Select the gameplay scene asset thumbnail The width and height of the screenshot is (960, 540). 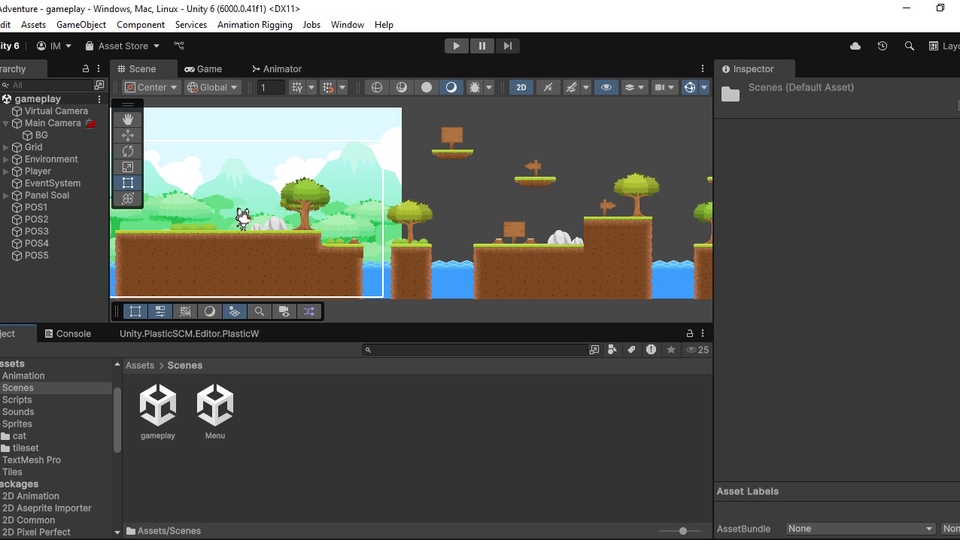[x=158, y=406]
